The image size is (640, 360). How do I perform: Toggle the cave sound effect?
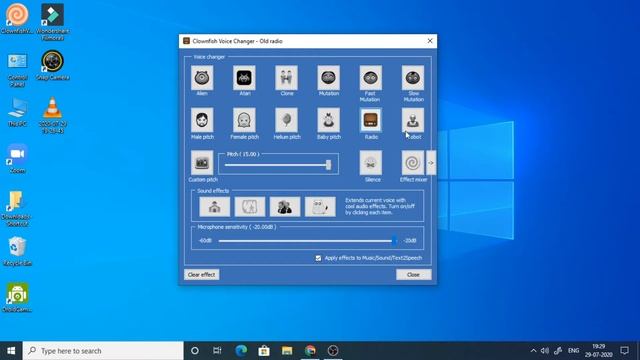coord(250,207)
